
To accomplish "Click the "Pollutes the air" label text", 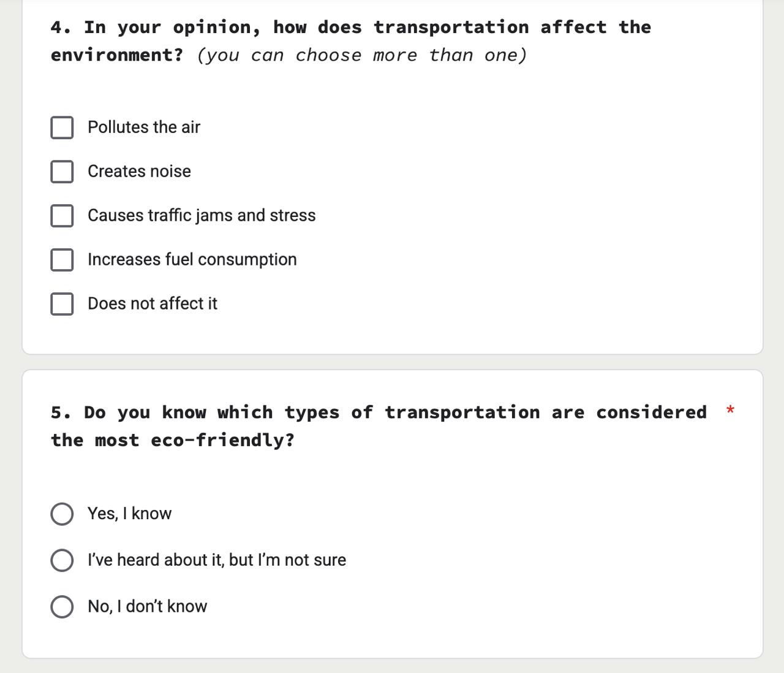I will pos(144,127).
